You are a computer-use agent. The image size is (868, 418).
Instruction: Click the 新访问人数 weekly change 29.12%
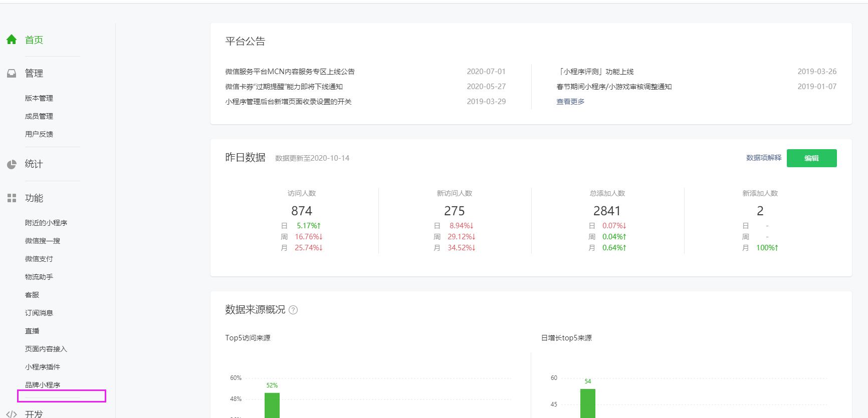coord(462,237)
